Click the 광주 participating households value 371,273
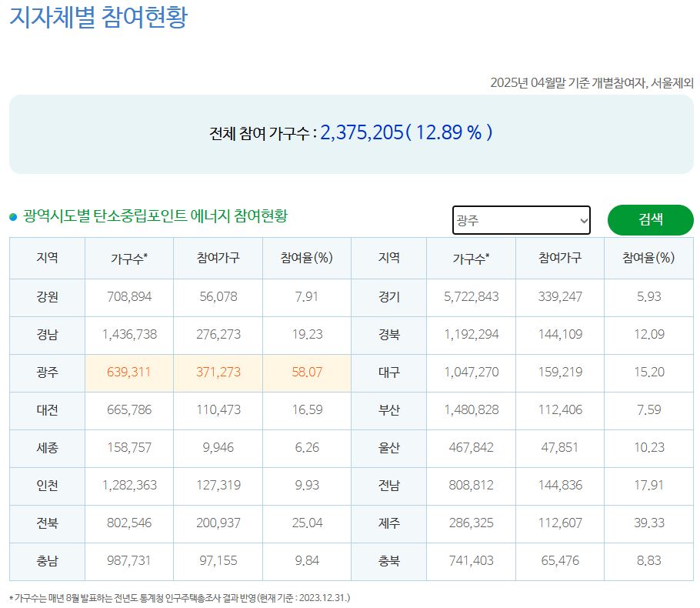Image resolution: width=700 pixels, height=608 pixels. pyautogui.click(x=218, y=372)
